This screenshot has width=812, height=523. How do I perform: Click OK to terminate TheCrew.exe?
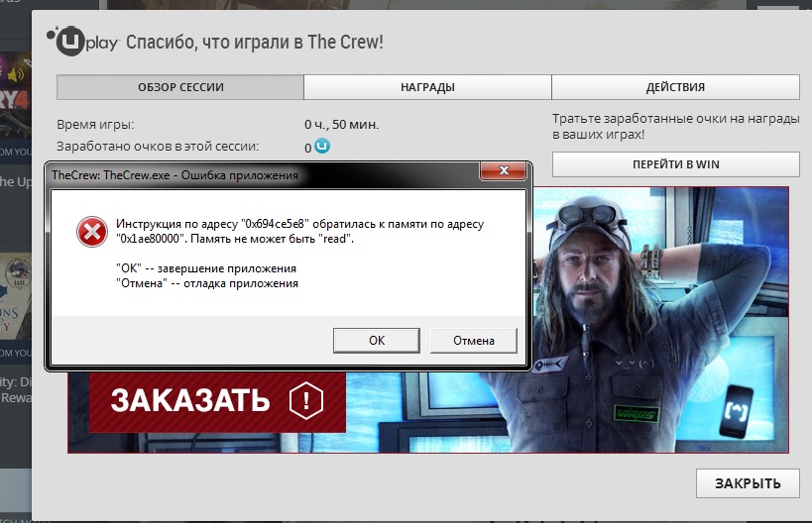[x=377, y=341]
